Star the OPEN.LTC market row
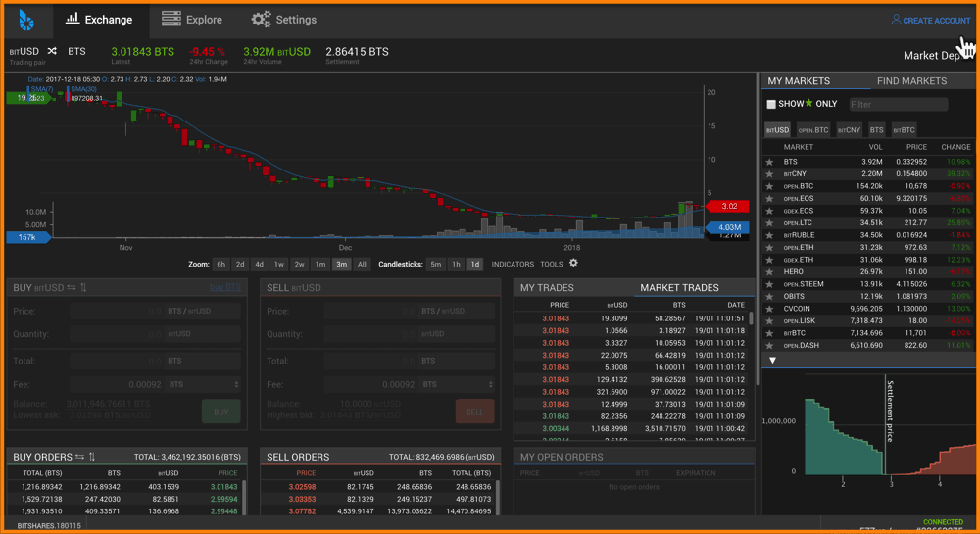This screenshot has height=534, width=980. click(x=770, y=223)
